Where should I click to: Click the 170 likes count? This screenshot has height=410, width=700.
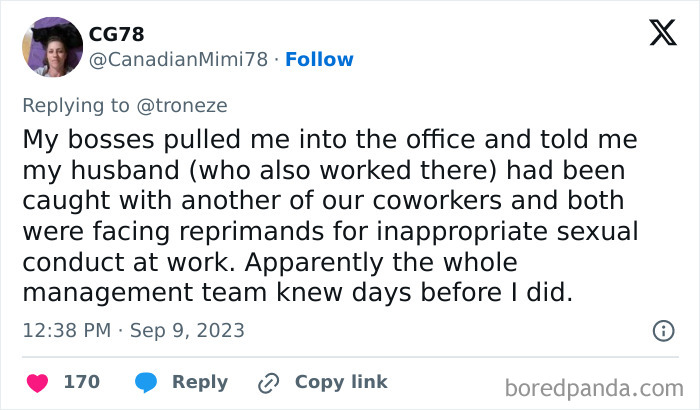pos(81,382)
